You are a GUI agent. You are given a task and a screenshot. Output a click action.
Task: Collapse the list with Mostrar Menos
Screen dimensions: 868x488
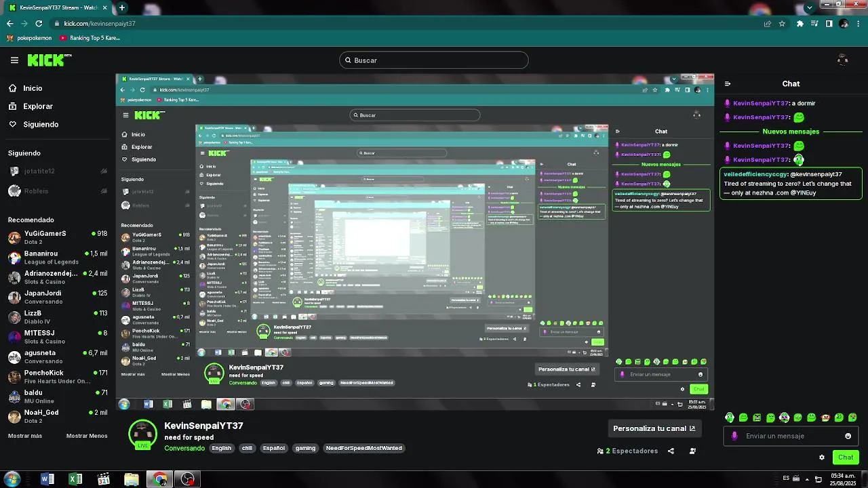pyautogui.click(x=87, y=436)
